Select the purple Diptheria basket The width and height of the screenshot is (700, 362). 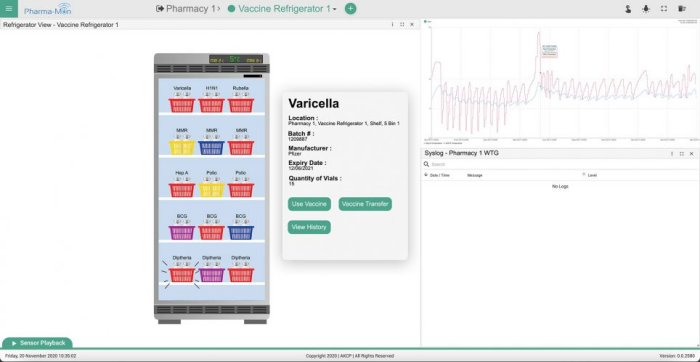point(212,275)
